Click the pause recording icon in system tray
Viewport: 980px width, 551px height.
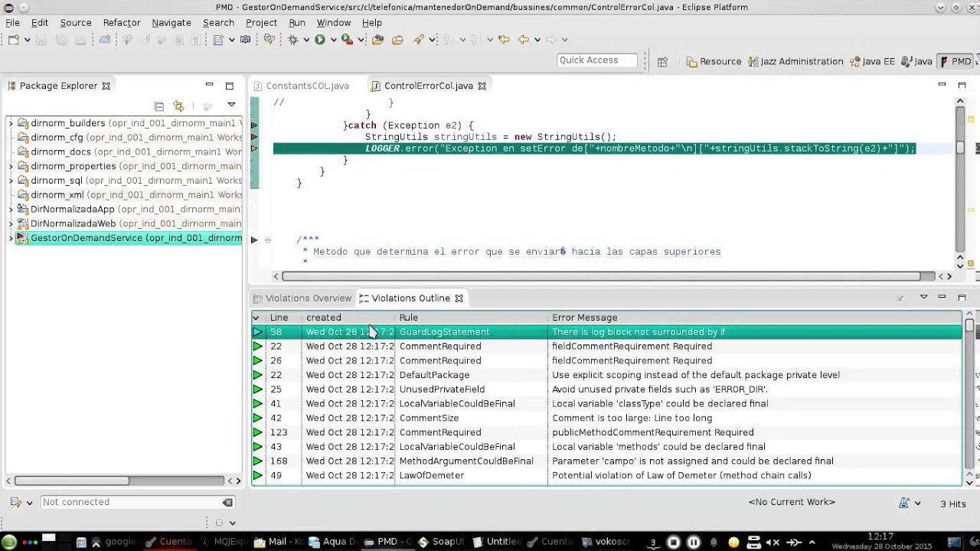[694, 543]
